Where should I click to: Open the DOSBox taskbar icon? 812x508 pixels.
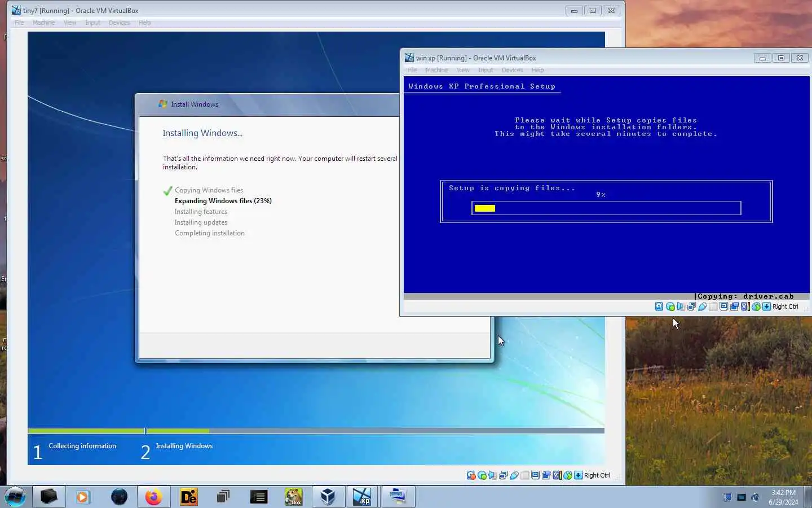pyautogui.click(x=293, y=497)
